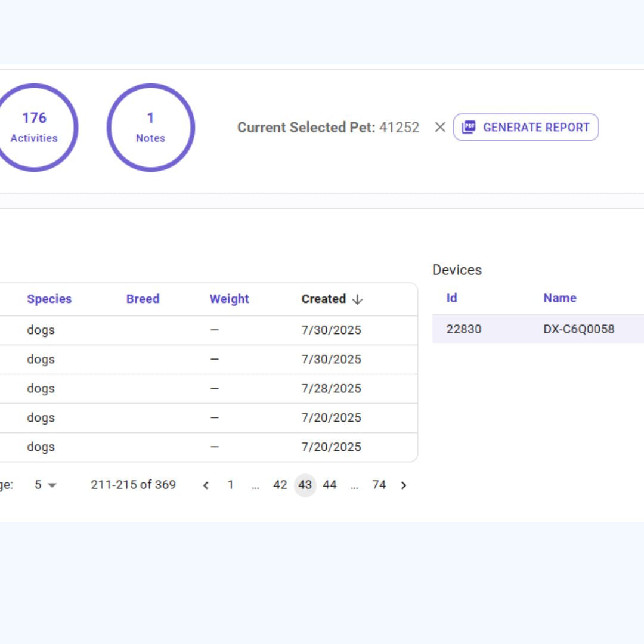Image resolution: width=644 pixels, height=644 pixels.
Task: Open the rows per page dropdown
Action: pos(45,485)
